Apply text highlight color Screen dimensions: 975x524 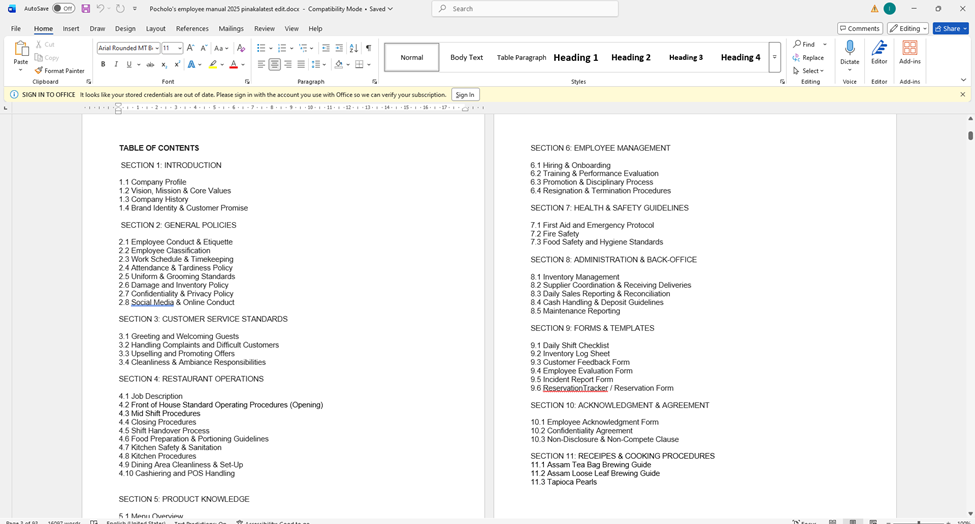(x=213, y=65)
